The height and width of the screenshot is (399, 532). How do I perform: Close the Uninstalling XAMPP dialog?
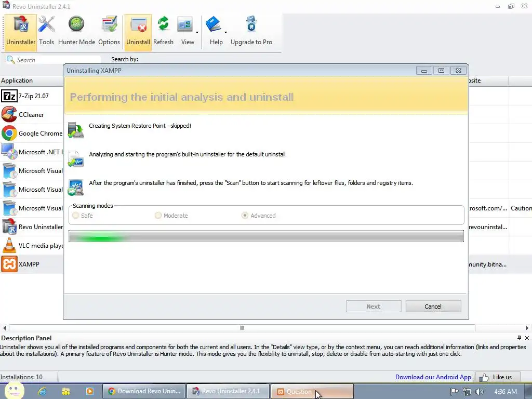pos(458,71)
